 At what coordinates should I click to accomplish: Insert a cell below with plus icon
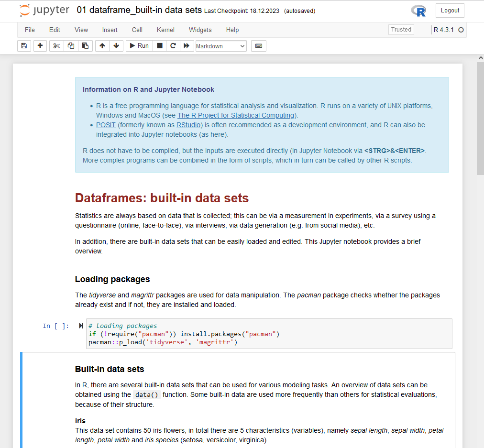[x=40, y=46]
